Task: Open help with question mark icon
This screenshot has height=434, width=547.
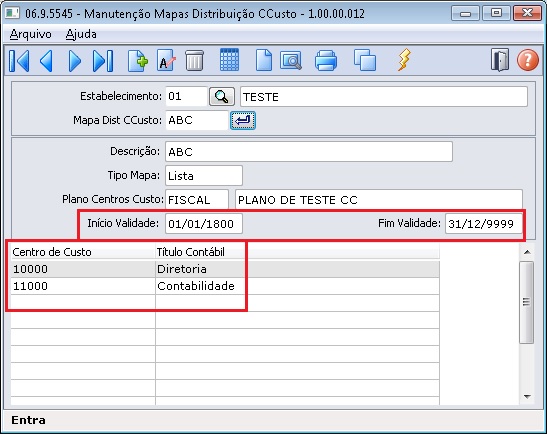Action: coord(527,60)
